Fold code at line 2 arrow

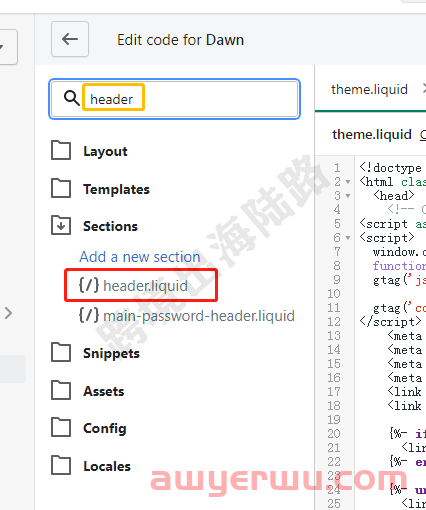pos(348,182)
